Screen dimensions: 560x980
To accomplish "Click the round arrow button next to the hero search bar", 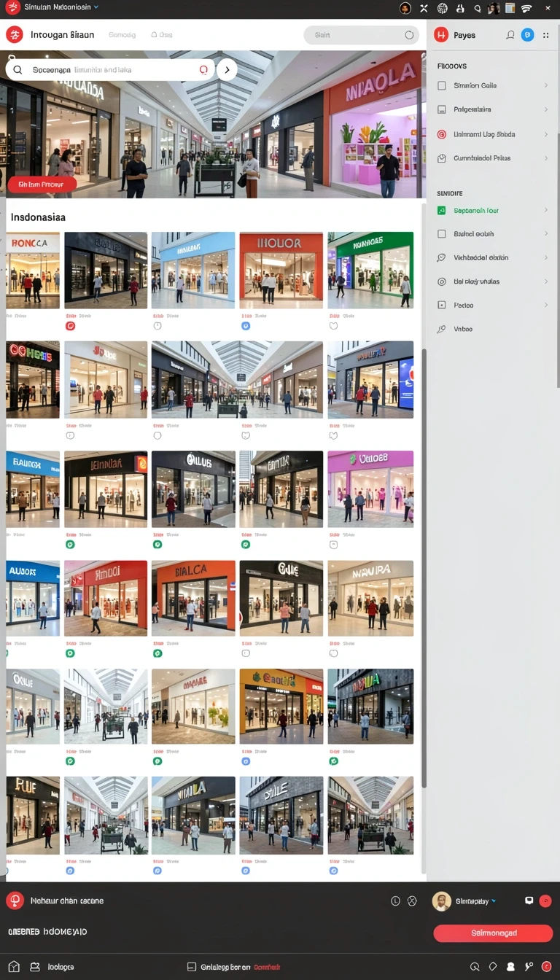I will pyautogui.click(x=227, y=70).
